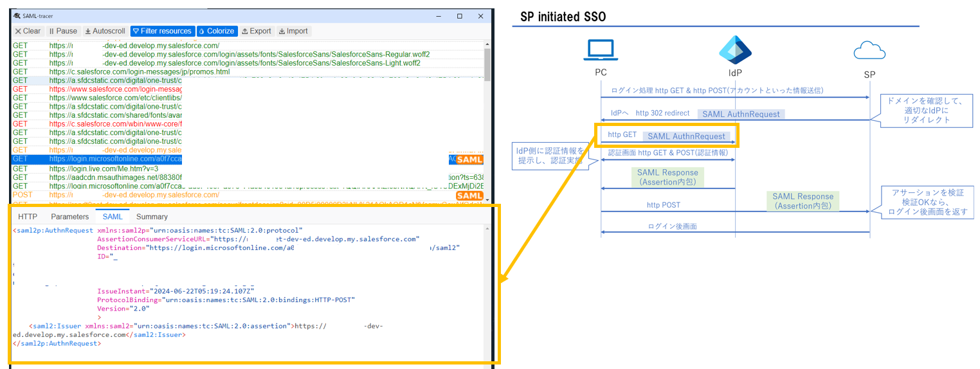Click the closing /saml2p:AuthnRequest tag
Screen dimensions: 980x369
coord(57,343)
